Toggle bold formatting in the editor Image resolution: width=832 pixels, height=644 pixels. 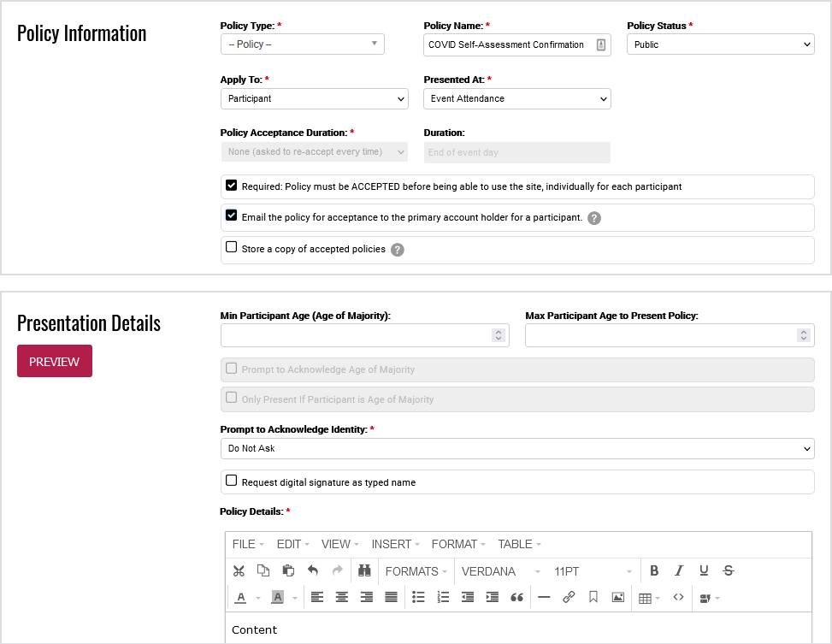(654, 571)
